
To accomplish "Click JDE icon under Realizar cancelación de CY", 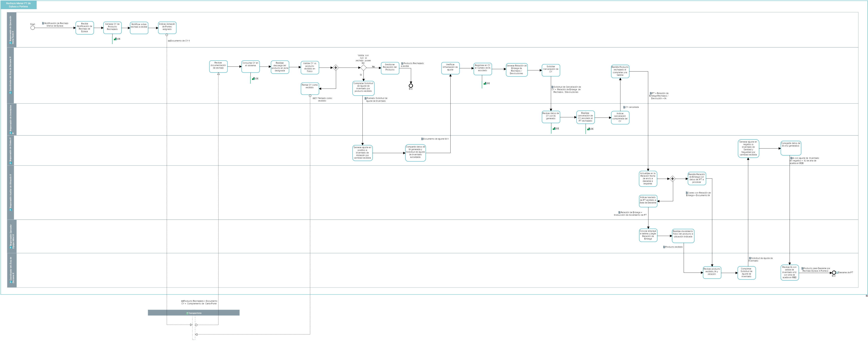I will coord(589,129).
